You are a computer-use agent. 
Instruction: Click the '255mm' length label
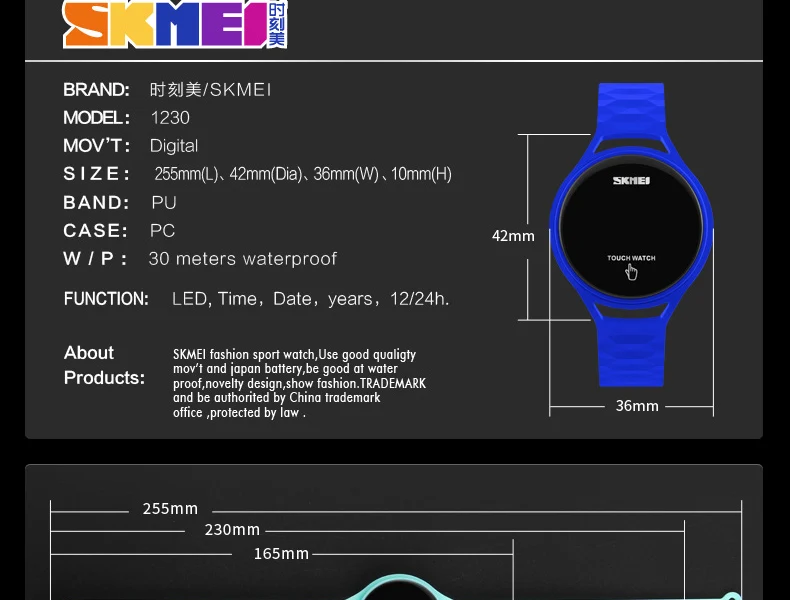click(170, 509)
